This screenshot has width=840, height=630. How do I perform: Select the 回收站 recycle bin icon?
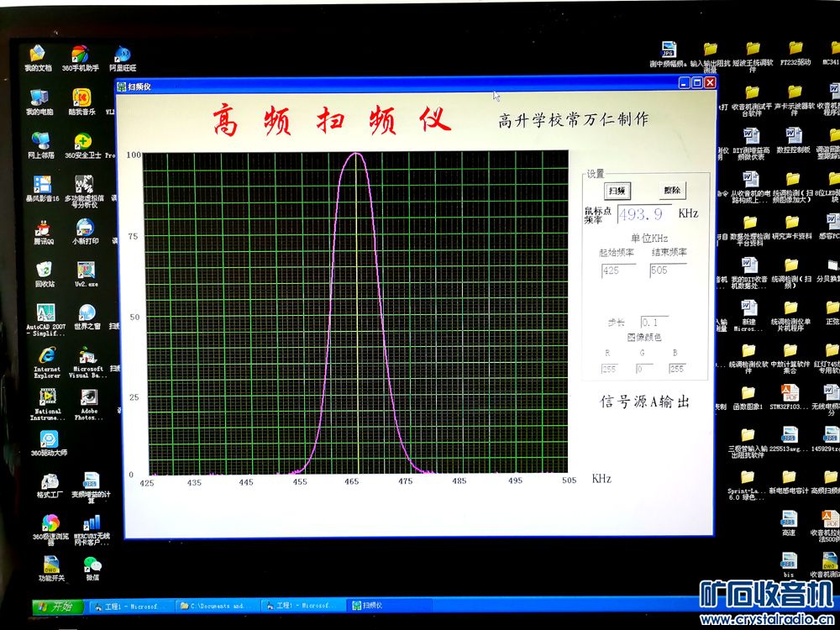[x=45, y=275]
